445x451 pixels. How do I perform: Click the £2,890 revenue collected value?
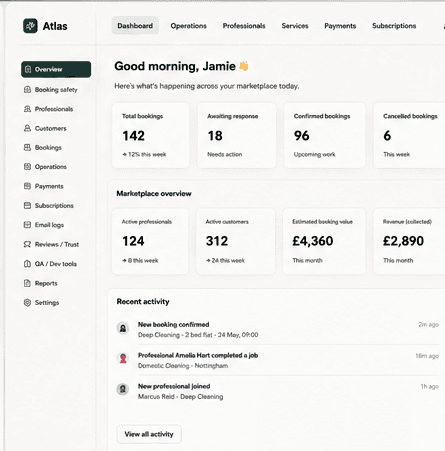(403, 241)
